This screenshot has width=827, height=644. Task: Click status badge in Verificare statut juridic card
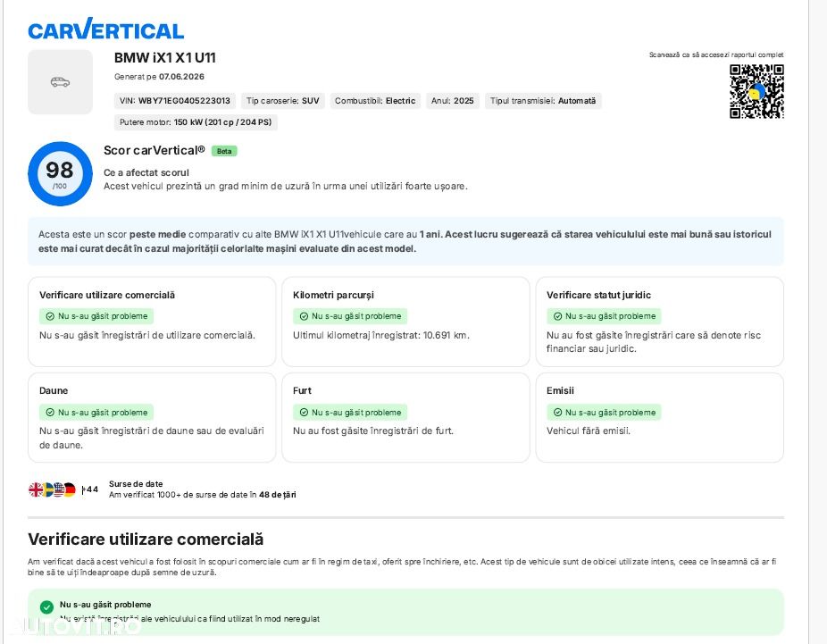(604, 316)
